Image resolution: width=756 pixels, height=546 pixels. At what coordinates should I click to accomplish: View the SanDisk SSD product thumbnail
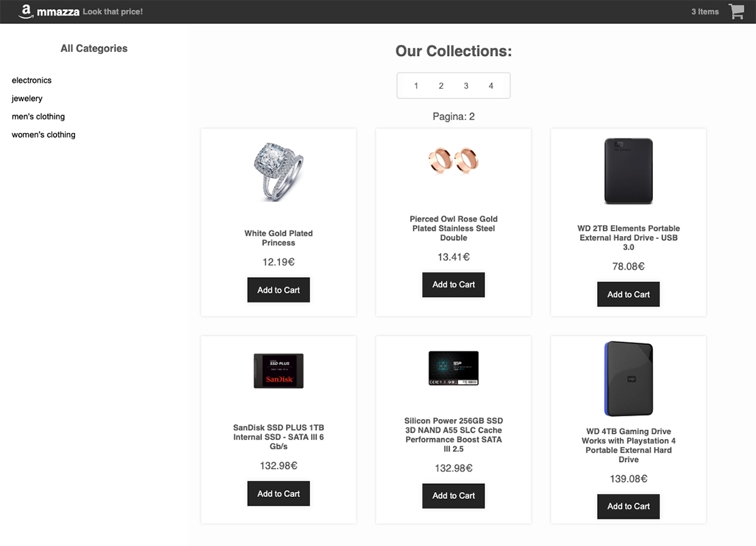coord(278,371)
